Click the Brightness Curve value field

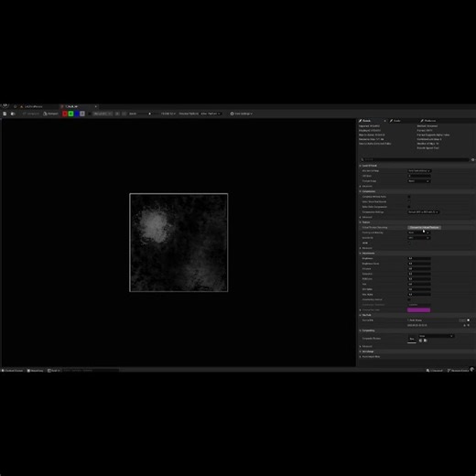(419, 264)
